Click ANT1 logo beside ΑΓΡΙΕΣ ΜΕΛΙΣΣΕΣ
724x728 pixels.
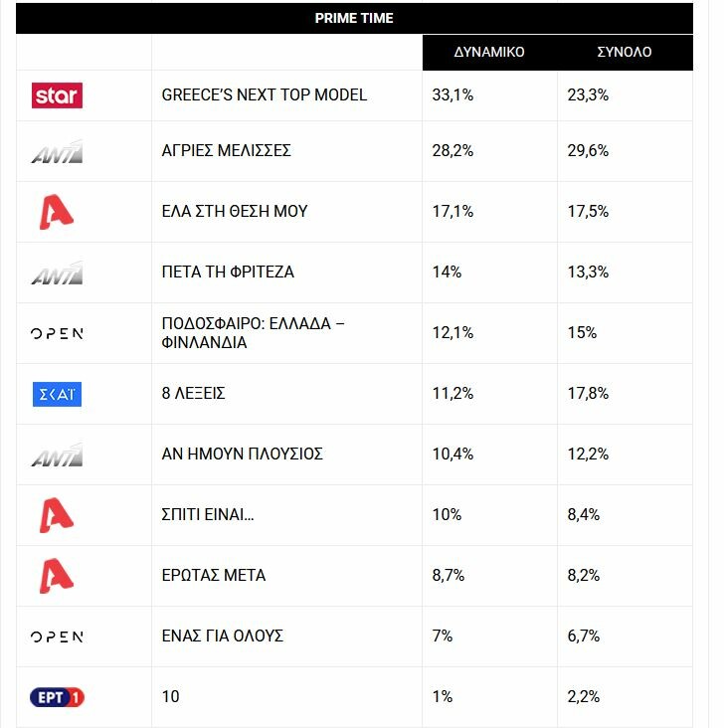pos(57,152)
